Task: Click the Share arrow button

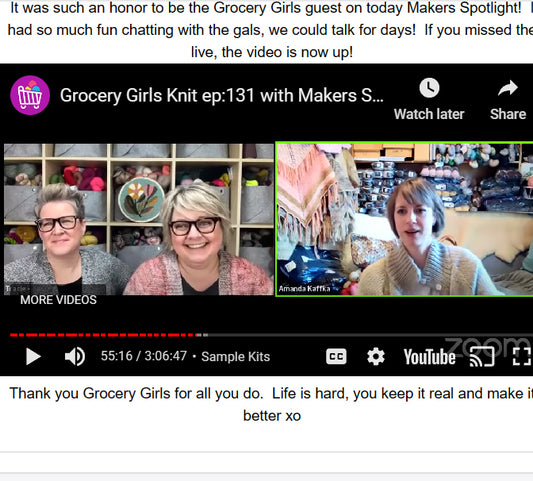Action: click(508, 100)
